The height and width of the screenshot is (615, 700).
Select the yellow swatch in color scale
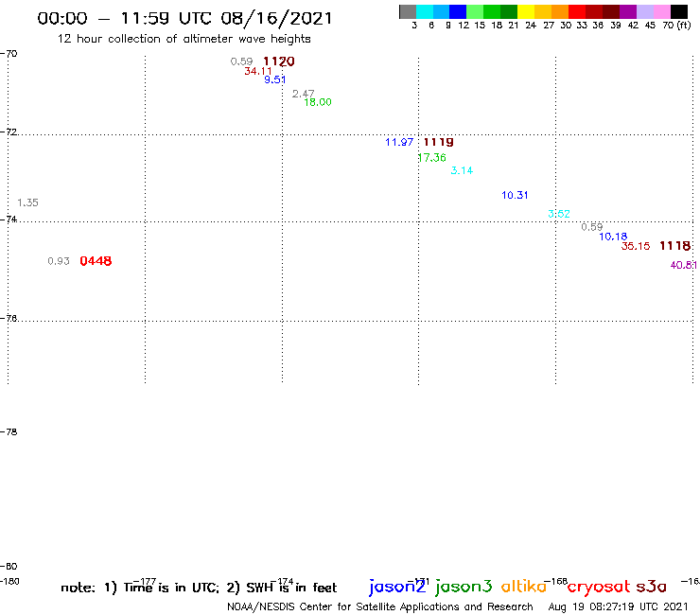(526, 11)
